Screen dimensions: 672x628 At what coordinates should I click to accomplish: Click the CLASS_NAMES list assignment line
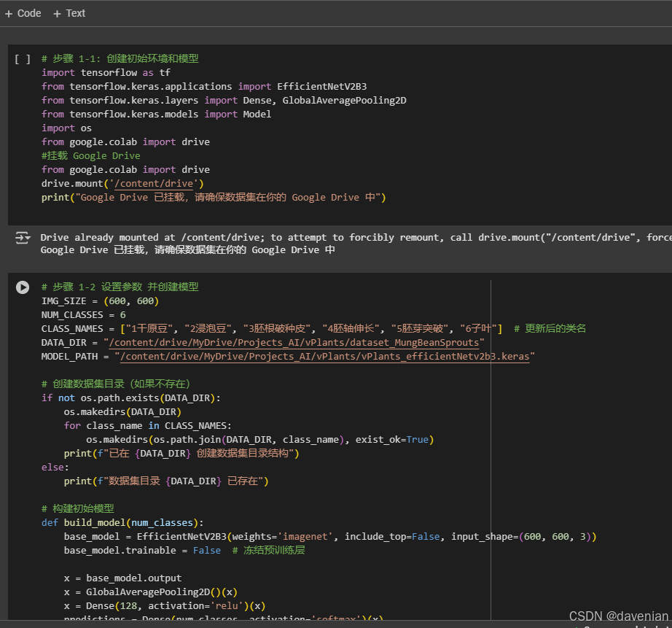pyautogui.click(x=272, y=328)
